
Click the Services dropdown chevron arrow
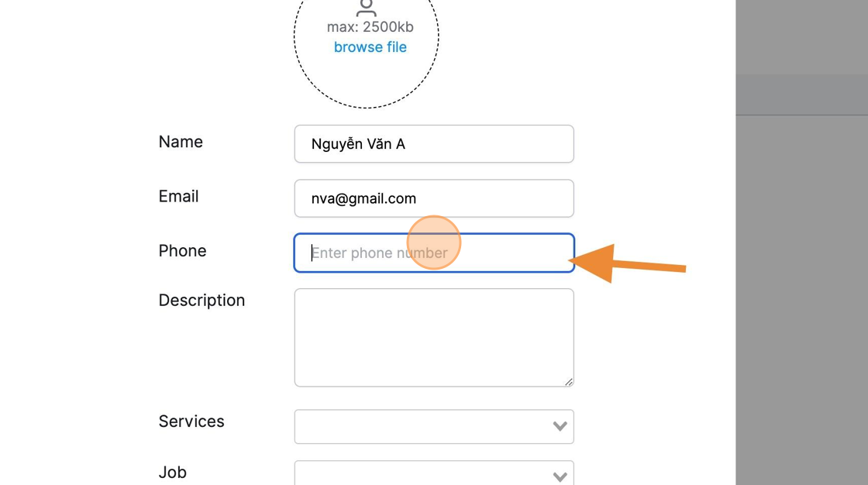tap(560, 426)
